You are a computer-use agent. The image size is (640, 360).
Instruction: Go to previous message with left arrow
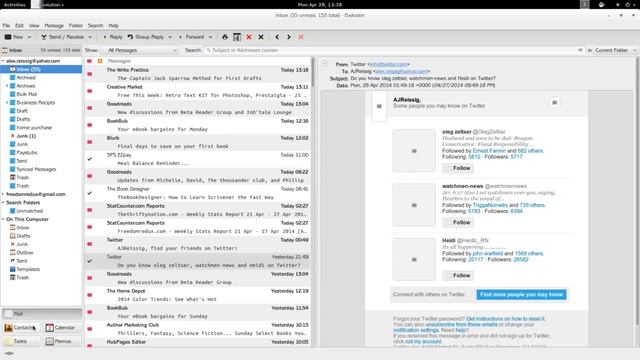277,37
